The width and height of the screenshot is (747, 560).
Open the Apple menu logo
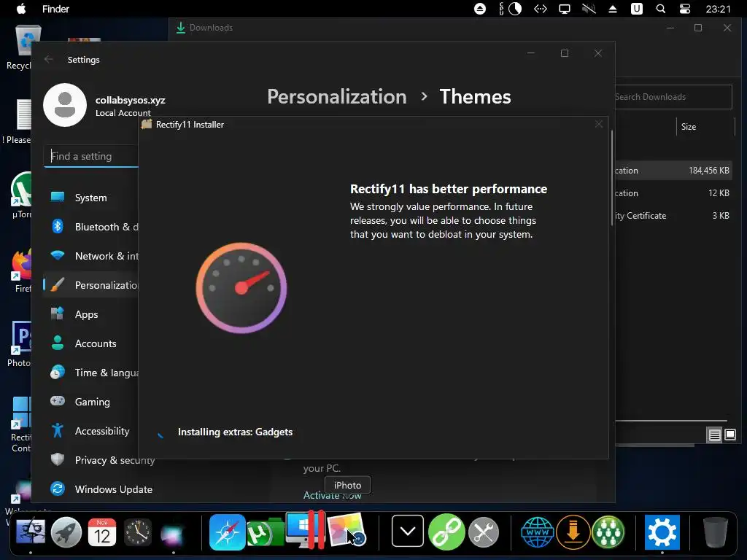point(21,9)
